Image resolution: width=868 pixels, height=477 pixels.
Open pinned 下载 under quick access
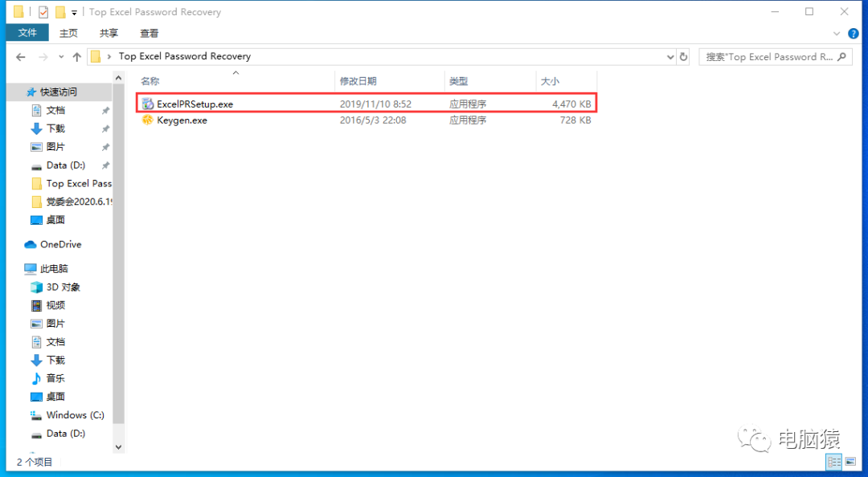click(x=55, y=128)
